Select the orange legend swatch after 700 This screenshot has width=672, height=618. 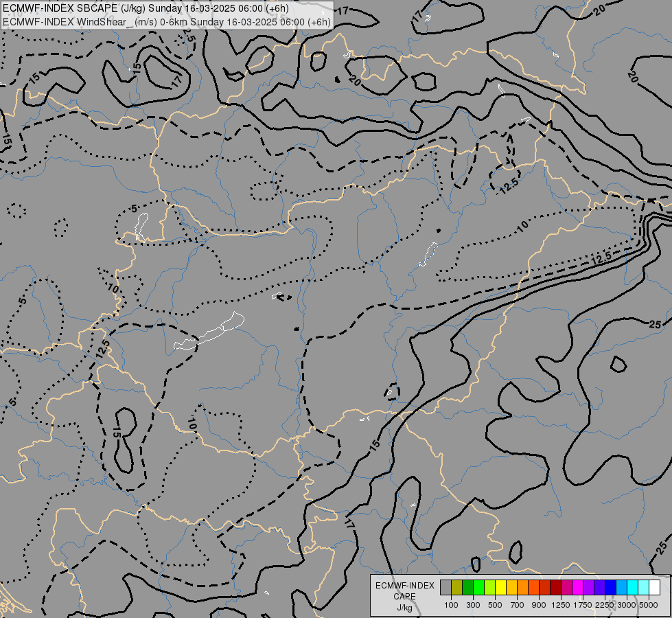click(522, 587)
